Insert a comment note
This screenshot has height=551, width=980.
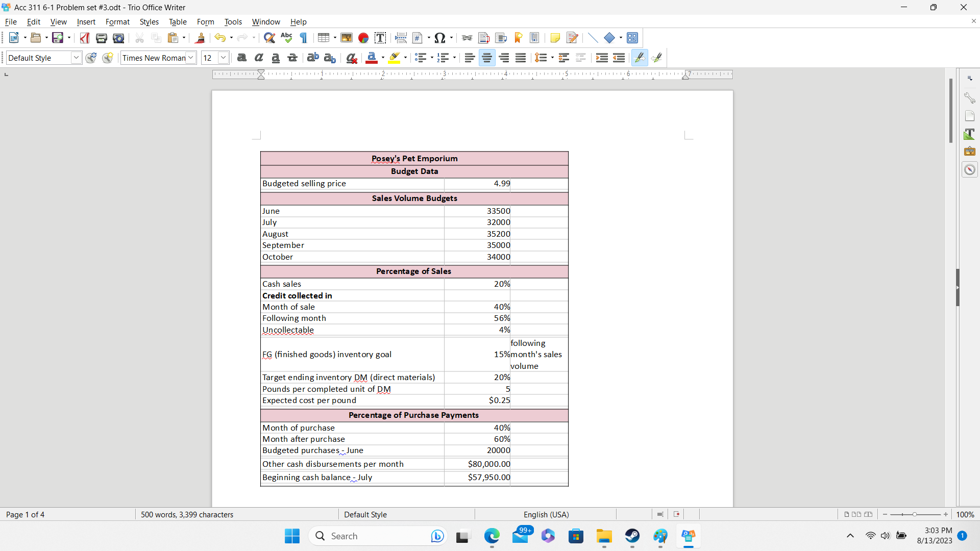pos(555,38)
